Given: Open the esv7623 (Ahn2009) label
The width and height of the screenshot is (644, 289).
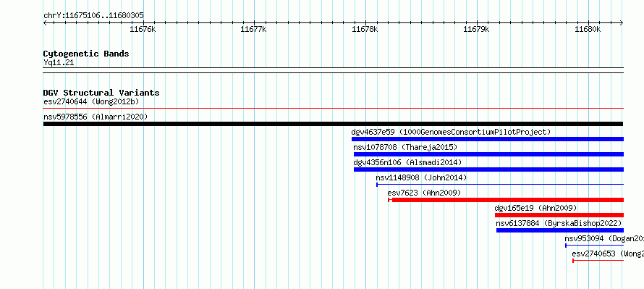Looking at the screenshot, I should tap(424, 193).
